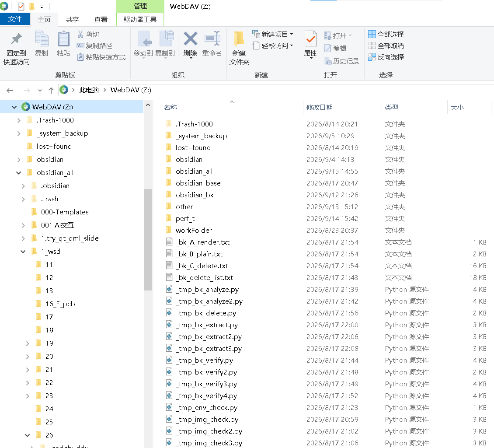Sort files by 修改日期 column header

(x=342, y=108)
